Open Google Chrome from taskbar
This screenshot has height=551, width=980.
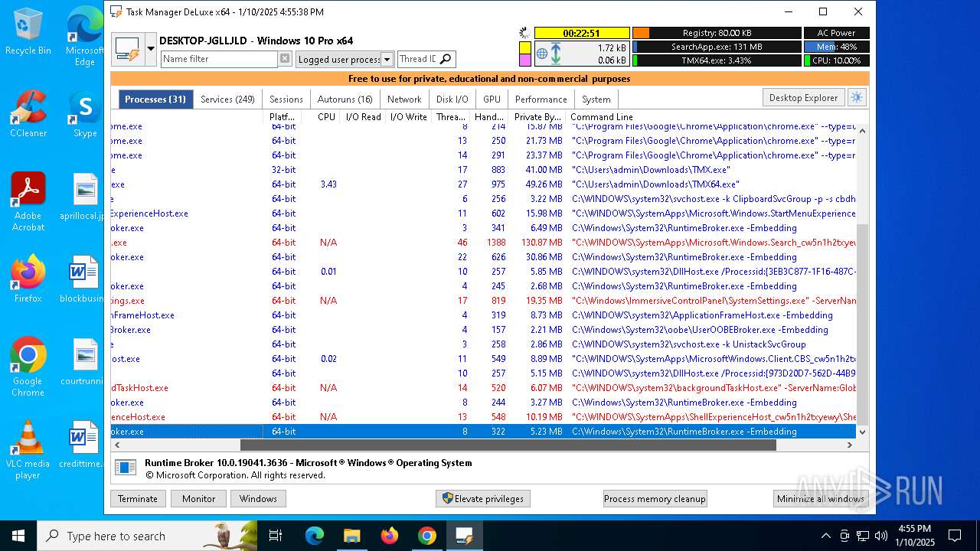coord(427,536)
